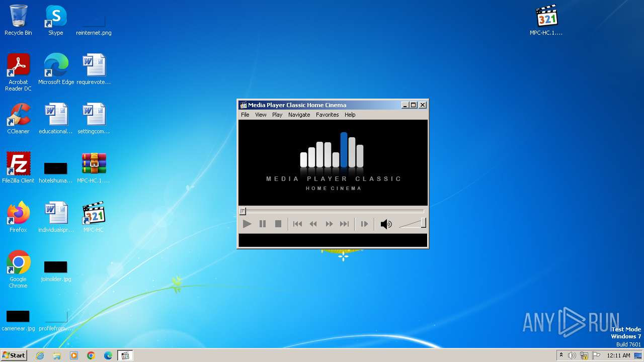
Task: Step forward one frame
Action: point(364,224)
